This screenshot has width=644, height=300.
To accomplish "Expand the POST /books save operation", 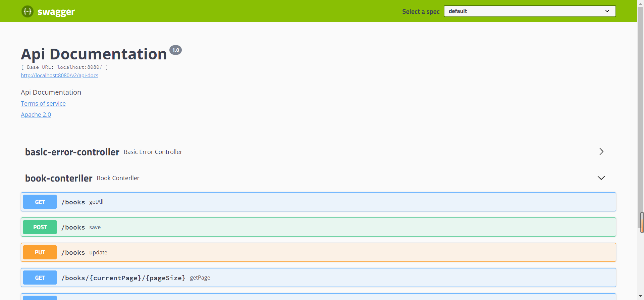I will point(318,227).
